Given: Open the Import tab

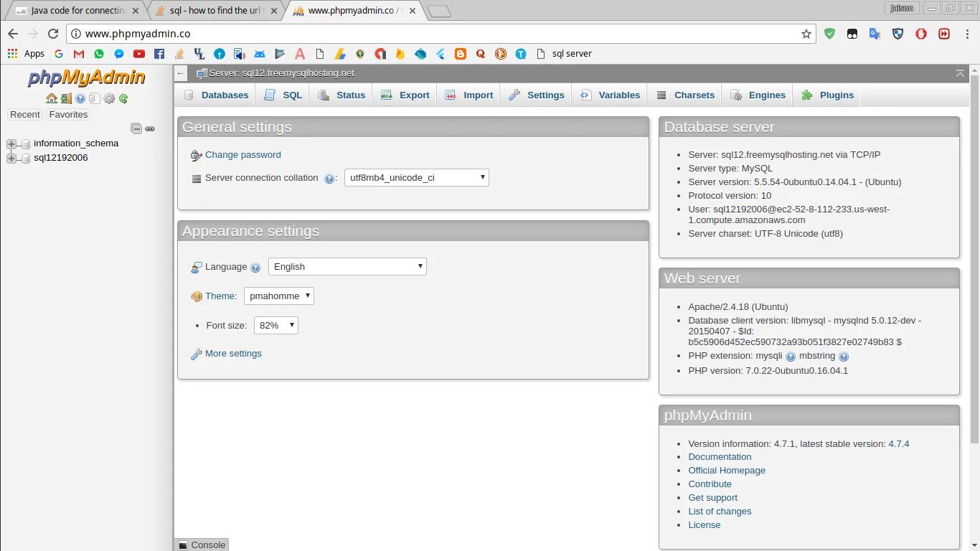Looking at the screenshot, I should [x=468, y=95].
